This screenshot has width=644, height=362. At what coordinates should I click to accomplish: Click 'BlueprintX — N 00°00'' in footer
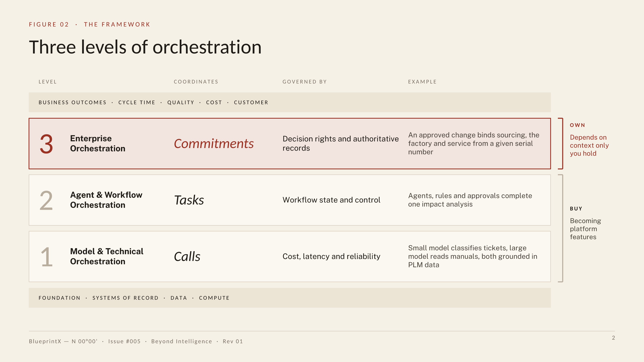(63, 341)
